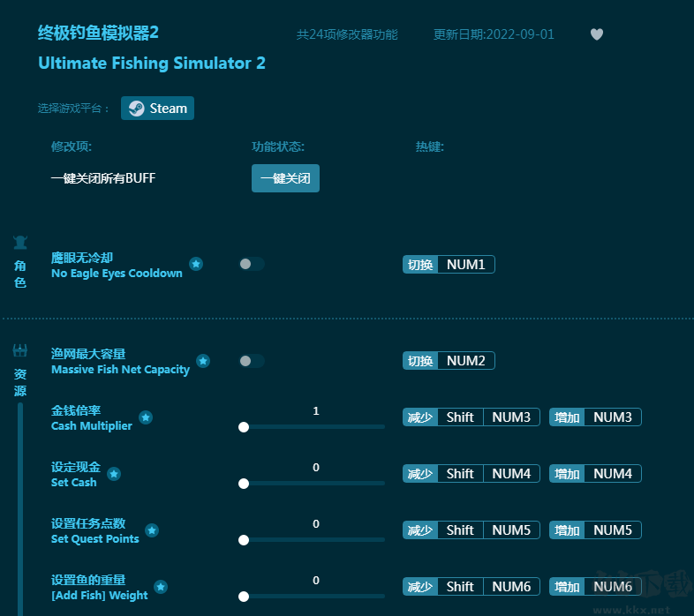The width and height of the screenshot is (694, 616).
Task: Click the heart favorite icon
Action: coord(597,34)
